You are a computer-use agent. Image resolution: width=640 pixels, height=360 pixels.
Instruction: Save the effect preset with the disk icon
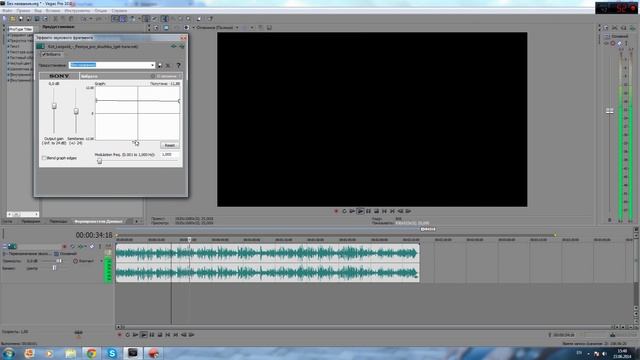(x=160, y=65)
